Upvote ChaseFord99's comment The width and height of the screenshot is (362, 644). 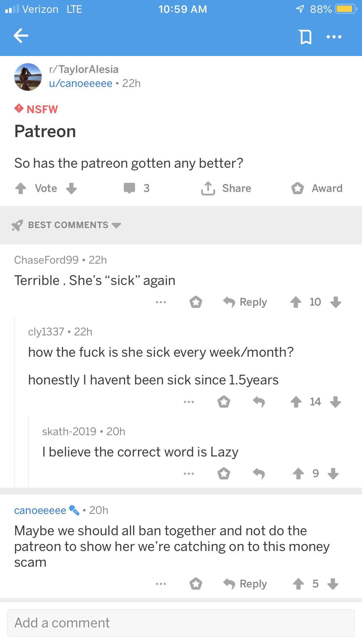296,302
